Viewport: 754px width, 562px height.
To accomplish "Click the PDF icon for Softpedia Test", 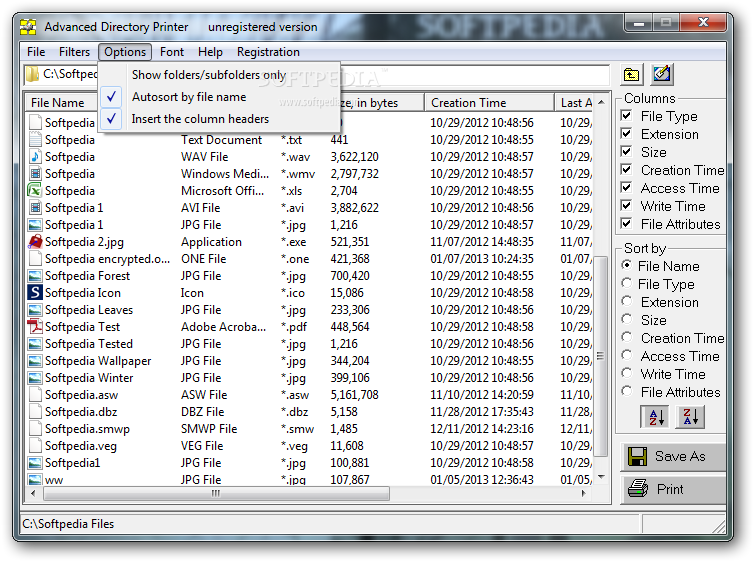I will [x=35, y=326].
